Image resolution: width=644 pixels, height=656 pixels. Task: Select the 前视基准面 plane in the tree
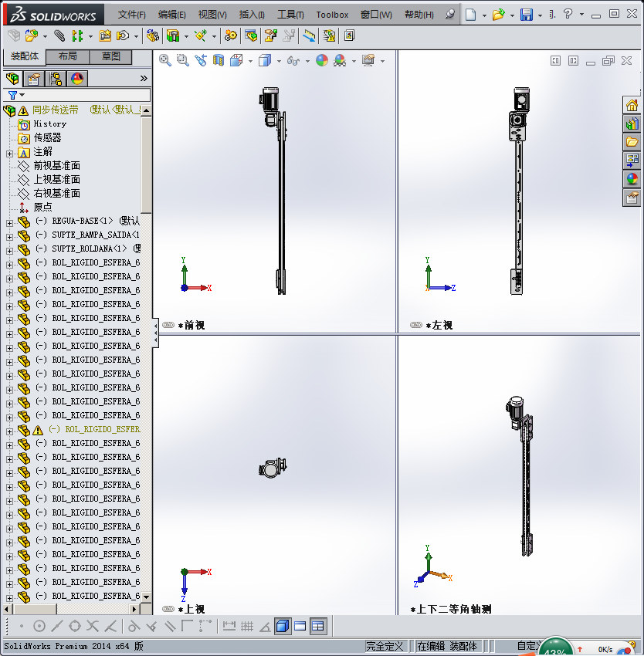click(x=57, y=166)
